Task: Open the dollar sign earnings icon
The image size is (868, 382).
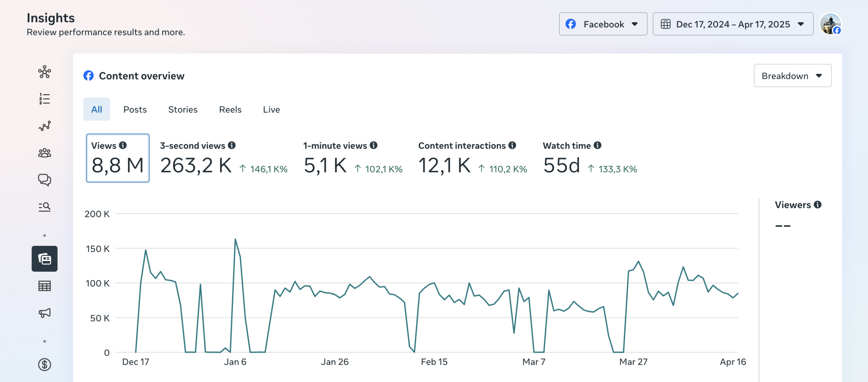Action: point(44,364)
